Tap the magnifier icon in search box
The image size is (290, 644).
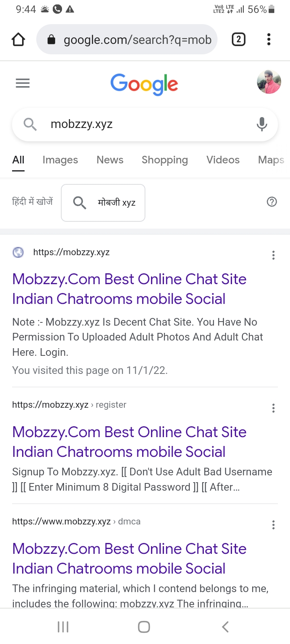pos(30,124)
